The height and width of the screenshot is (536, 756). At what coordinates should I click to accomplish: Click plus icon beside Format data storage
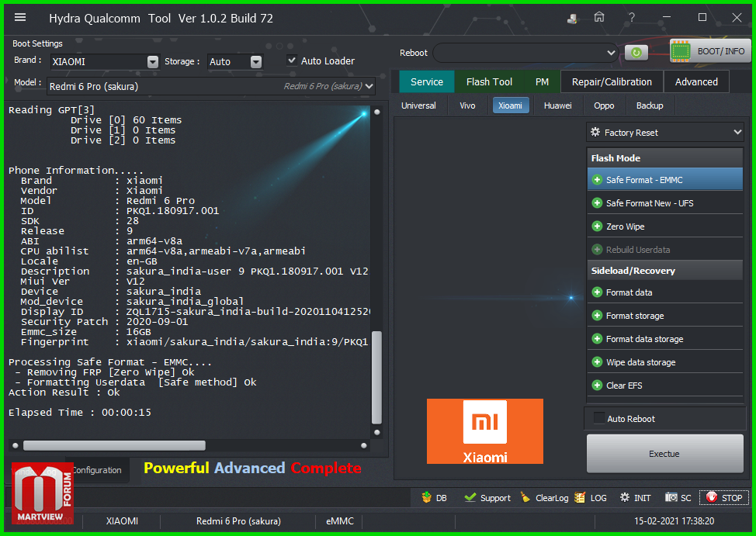[597, 339]
